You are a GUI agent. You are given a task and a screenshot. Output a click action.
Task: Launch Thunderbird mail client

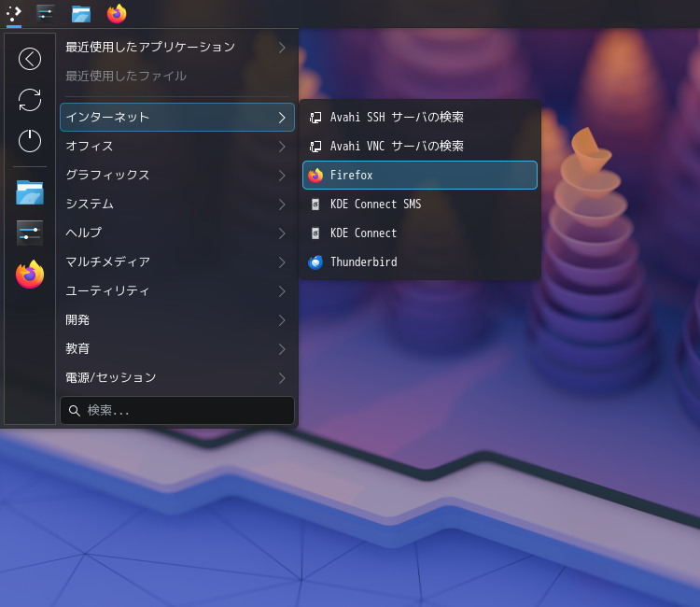point(420,262)
